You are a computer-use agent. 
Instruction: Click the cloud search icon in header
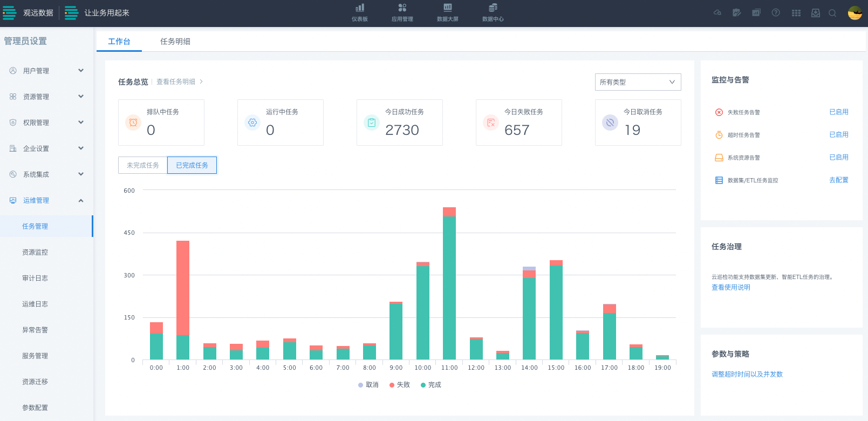(717, 13)
